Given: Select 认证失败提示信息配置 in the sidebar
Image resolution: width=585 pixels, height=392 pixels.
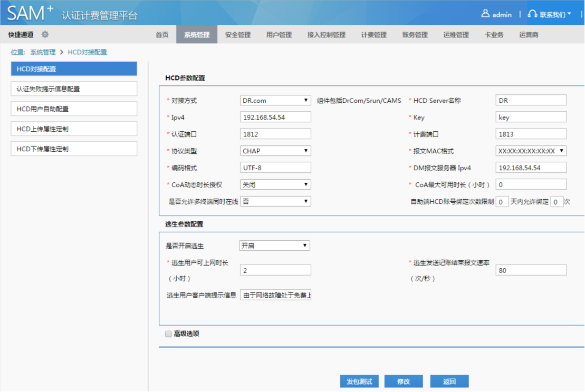Looking at the screenshot, I should [x=74, y=89].
